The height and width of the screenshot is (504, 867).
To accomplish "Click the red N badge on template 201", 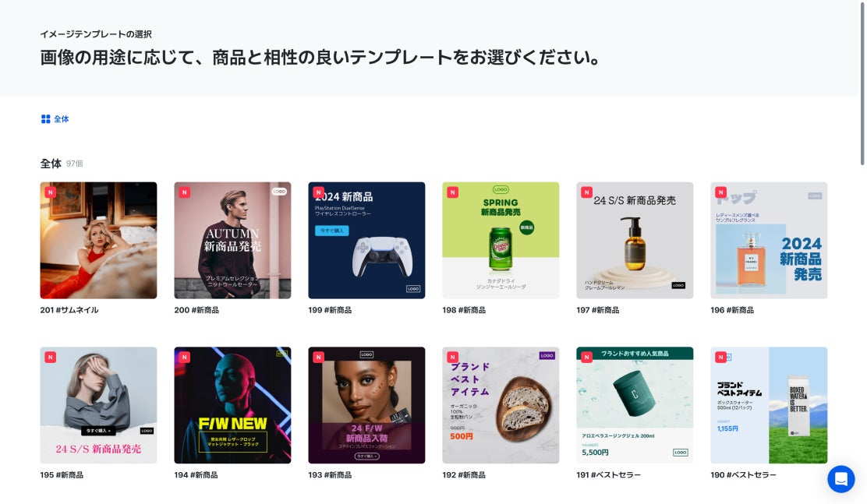I will click(x=51, y=192).
